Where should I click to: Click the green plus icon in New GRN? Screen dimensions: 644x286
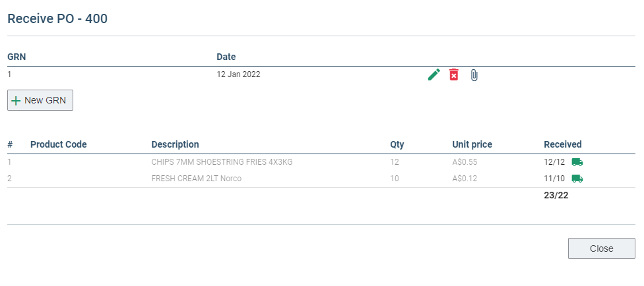[x=16, y=101]
